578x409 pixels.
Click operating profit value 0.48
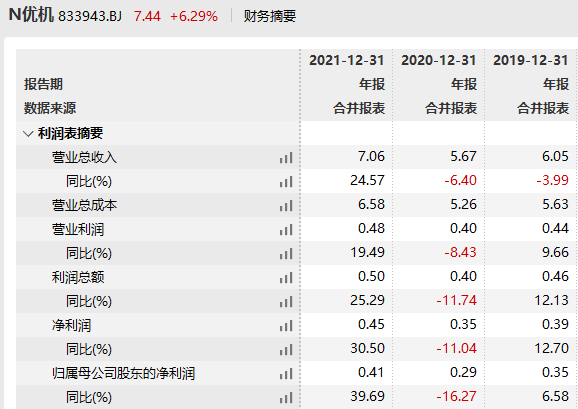[371, 228]
